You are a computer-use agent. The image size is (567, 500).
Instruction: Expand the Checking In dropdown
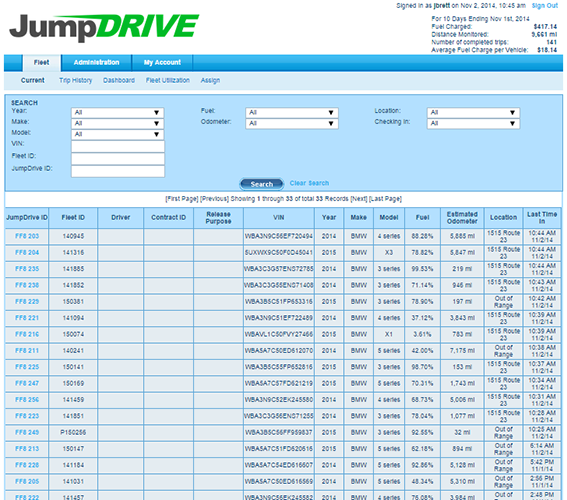tap(473, 123)
